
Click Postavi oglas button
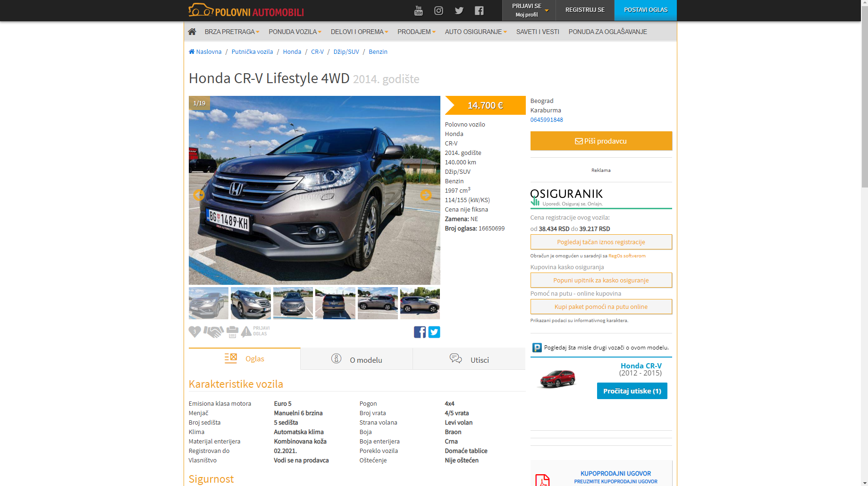(x=645, y=10)
